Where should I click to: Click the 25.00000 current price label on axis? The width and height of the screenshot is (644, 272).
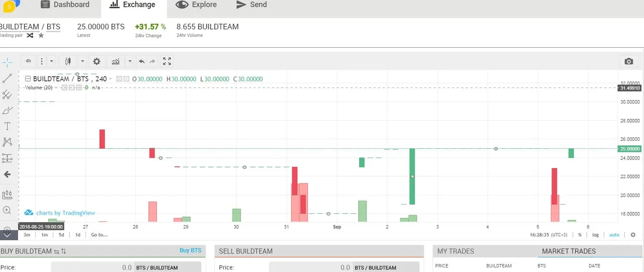click(x=629, y=149)
